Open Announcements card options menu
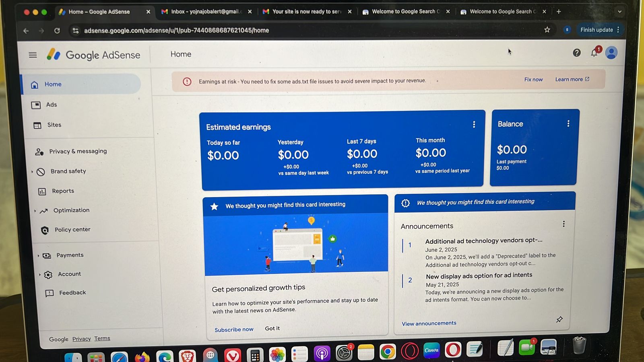 coord(563,224)
